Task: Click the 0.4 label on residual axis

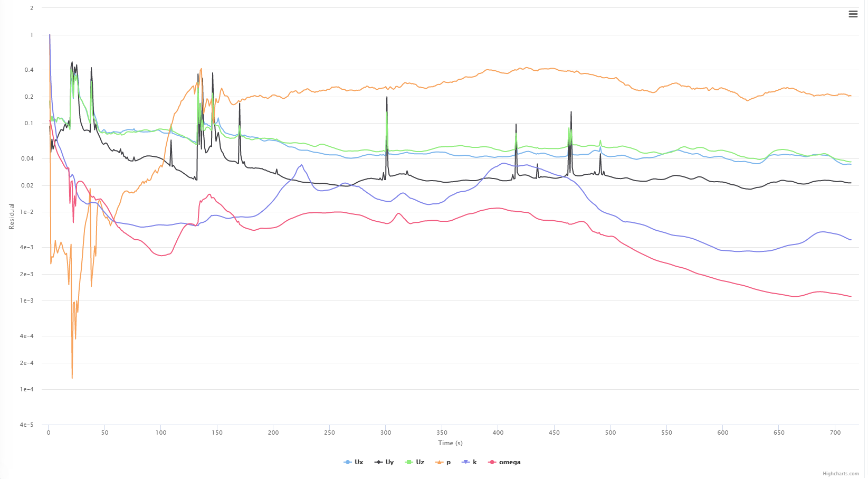Action: pyautogui.click(x=28, y=70)
